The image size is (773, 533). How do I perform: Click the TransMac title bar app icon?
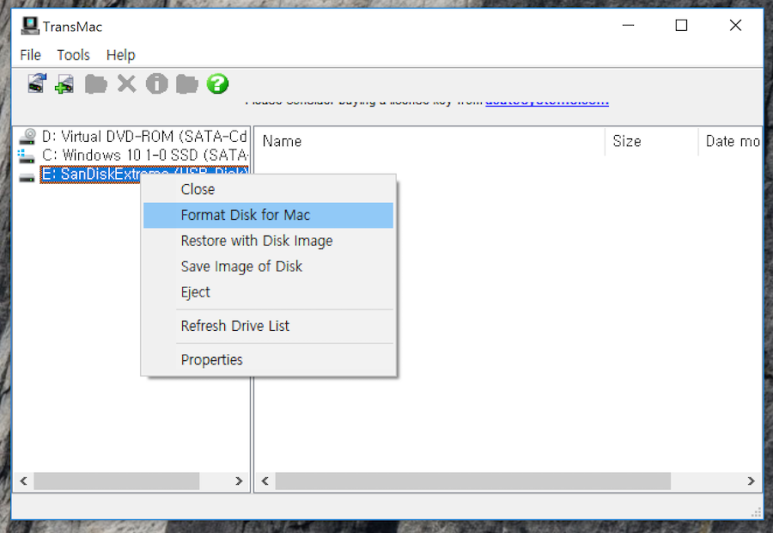point(30,26)
